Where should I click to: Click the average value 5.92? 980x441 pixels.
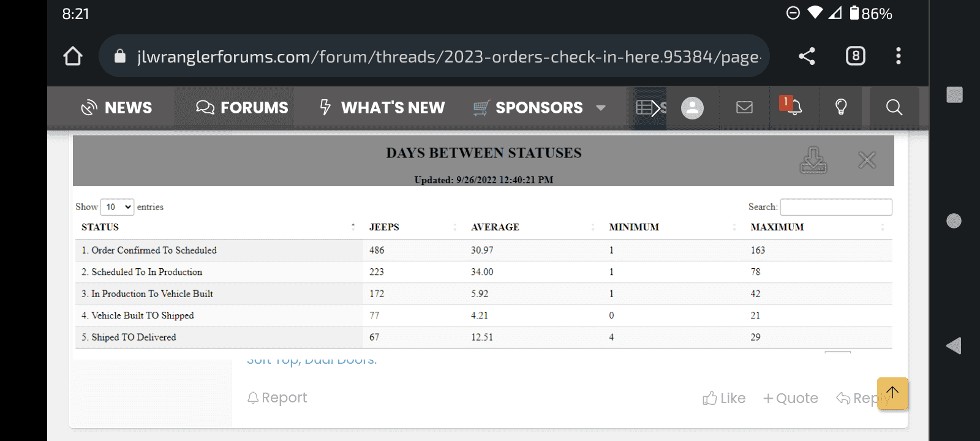point(480,294)
